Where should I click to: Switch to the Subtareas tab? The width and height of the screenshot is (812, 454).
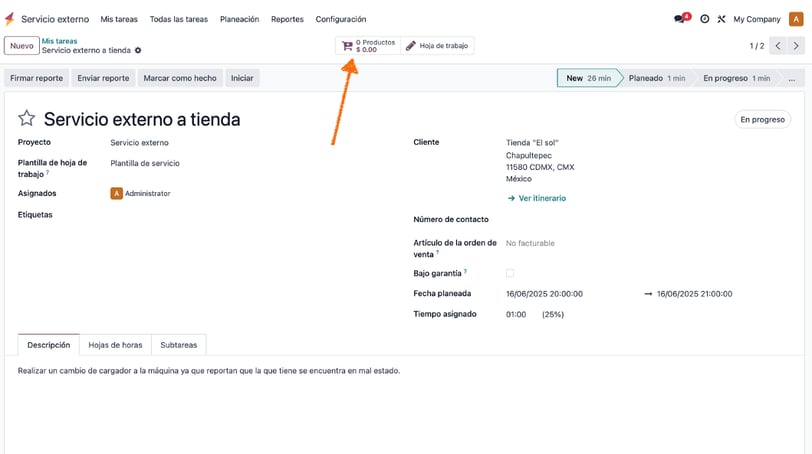179,345
